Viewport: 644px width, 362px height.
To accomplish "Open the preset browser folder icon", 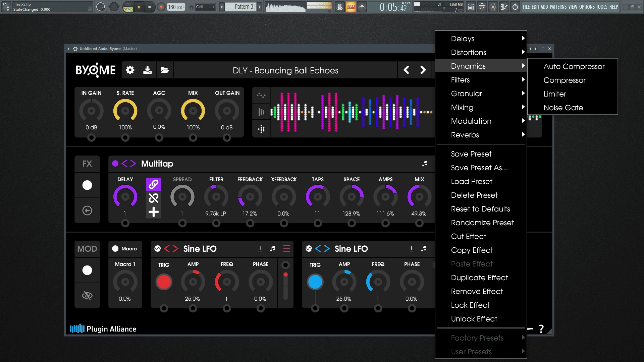I will [x=165, y=70].
